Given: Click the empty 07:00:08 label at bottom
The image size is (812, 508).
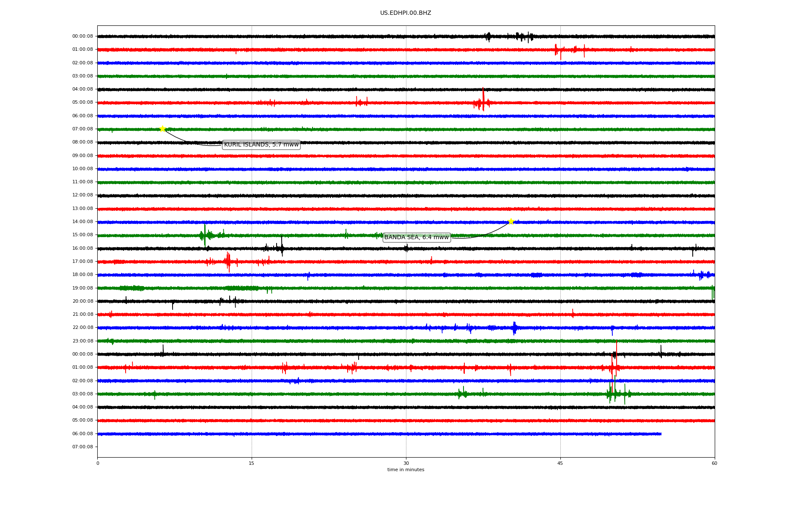Looking at the screenshot, I should coord(82,447).
